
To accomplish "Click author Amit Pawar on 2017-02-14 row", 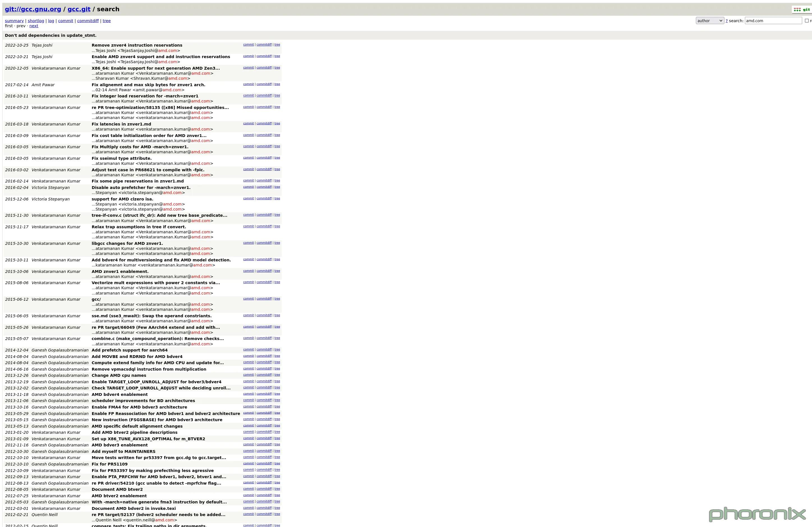I will [x=43, y=85].
